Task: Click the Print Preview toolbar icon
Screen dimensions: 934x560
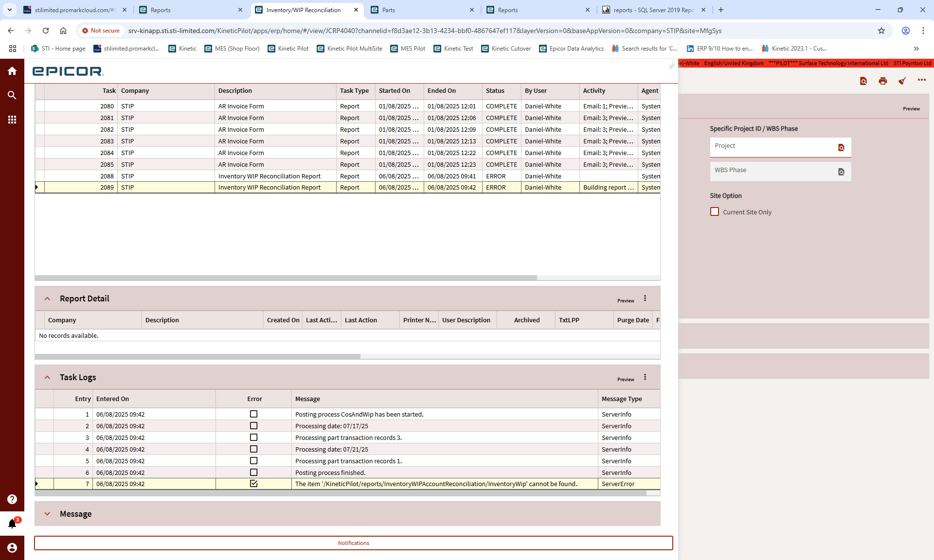Action: [863, 81]
